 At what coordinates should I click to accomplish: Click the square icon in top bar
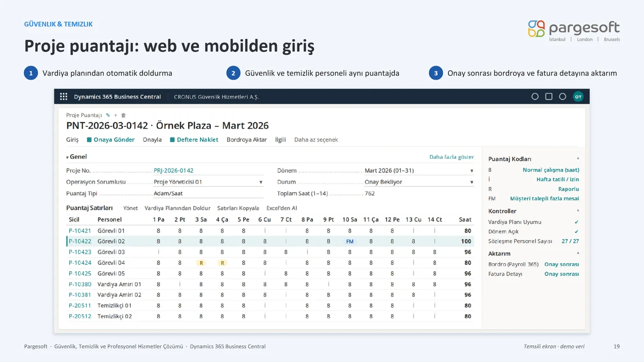click(x=549, y=97)
